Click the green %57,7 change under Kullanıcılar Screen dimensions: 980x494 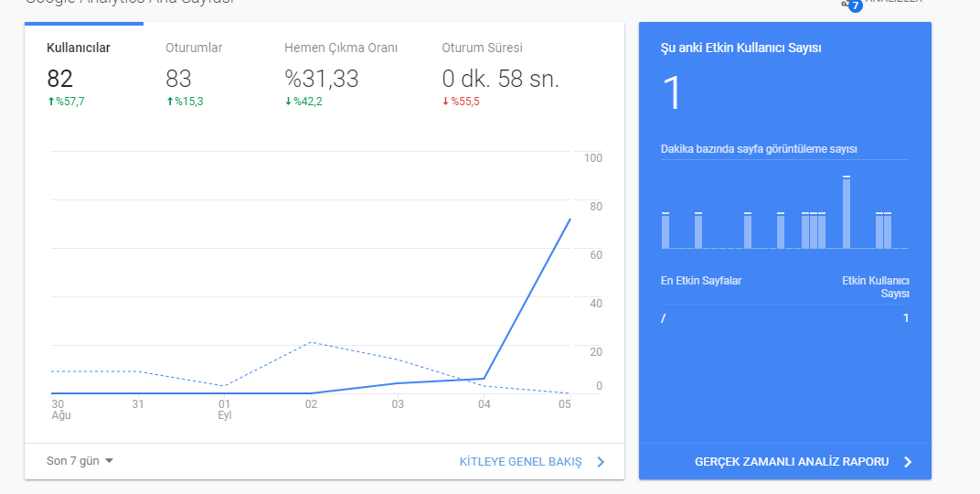[66, 102]
